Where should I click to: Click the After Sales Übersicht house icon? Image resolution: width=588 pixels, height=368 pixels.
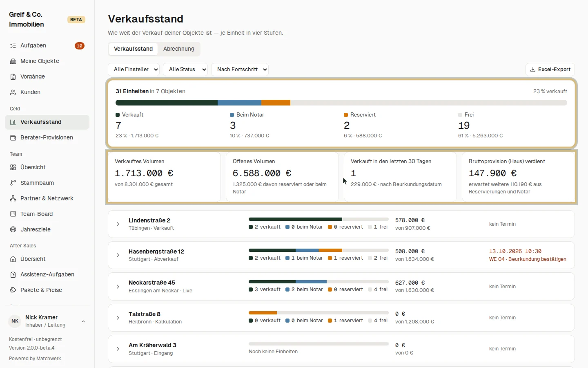(13, 259)
